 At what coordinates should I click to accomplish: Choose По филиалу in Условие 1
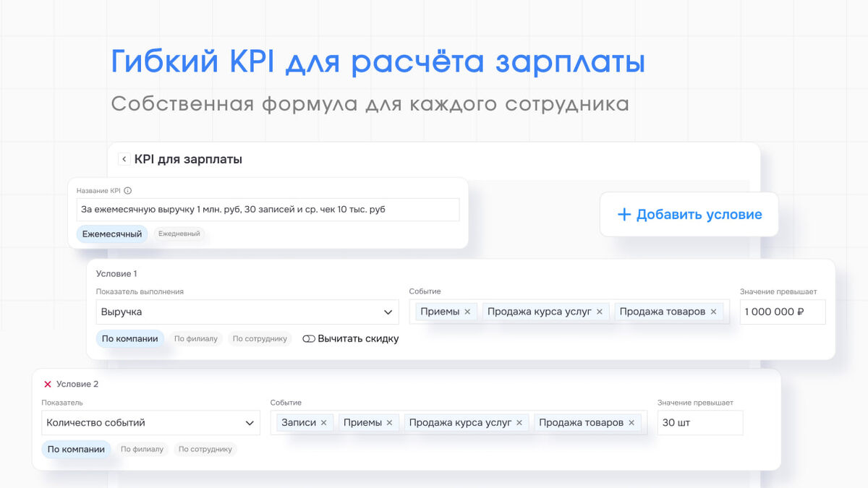tap(196, 338)
